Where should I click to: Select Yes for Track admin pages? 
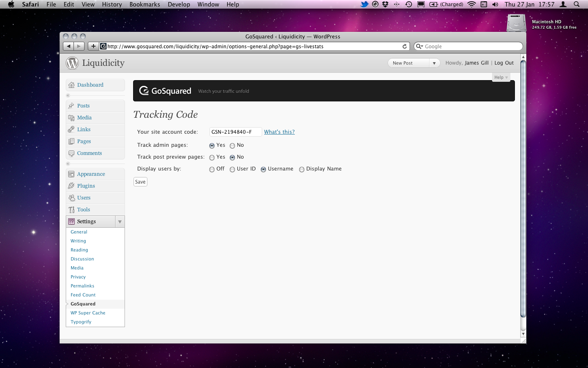pyautogui.click(x=212, y=146)
